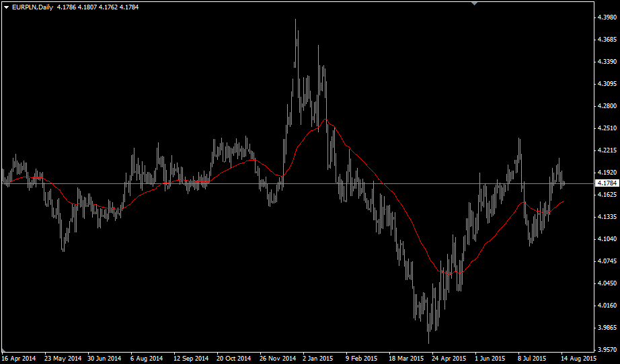This screenshot has height=364, width=620.
Task: Click the EURPLN,Daily chart title
Action: click(x=32, y=7)
